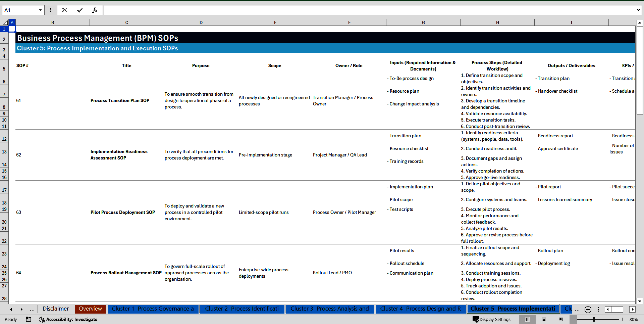Viewport: 644px width, 324px height.
Task: Click the Cancel entry X icon
Action: pyautogui.click(x=64, y=10)
